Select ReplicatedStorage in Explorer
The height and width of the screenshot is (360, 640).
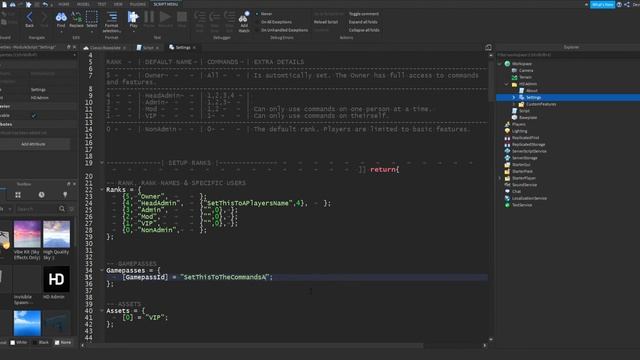tap(529, 145)
